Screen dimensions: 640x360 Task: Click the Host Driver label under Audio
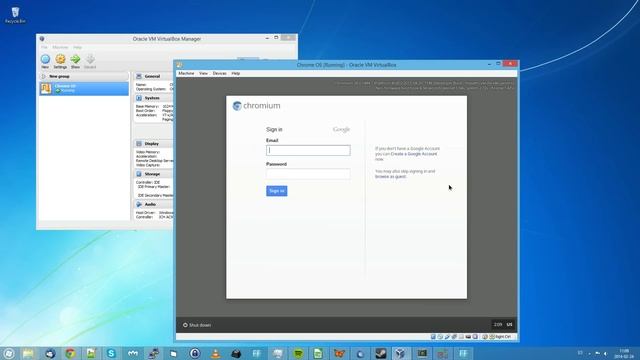pyautogui.click(x=145, y=213)
